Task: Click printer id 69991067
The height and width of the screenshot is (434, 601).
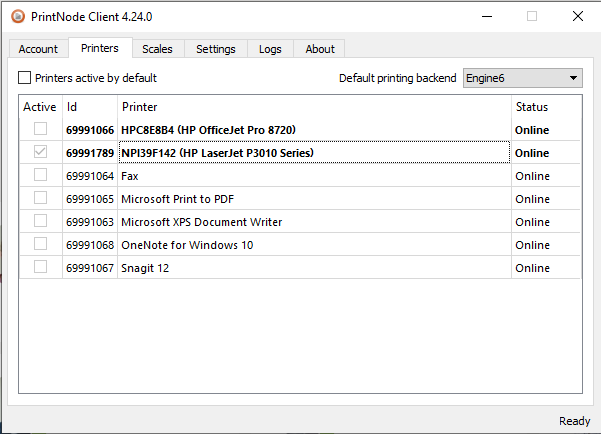Action: [90, 268]
